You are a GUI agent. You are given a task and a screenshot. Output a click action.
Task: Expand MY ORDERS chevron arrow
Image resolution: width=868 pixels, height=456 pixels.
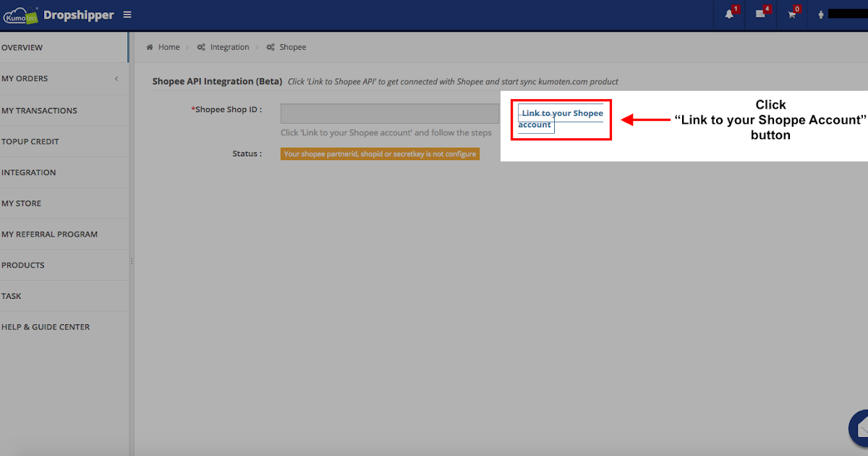coord(116,79)
